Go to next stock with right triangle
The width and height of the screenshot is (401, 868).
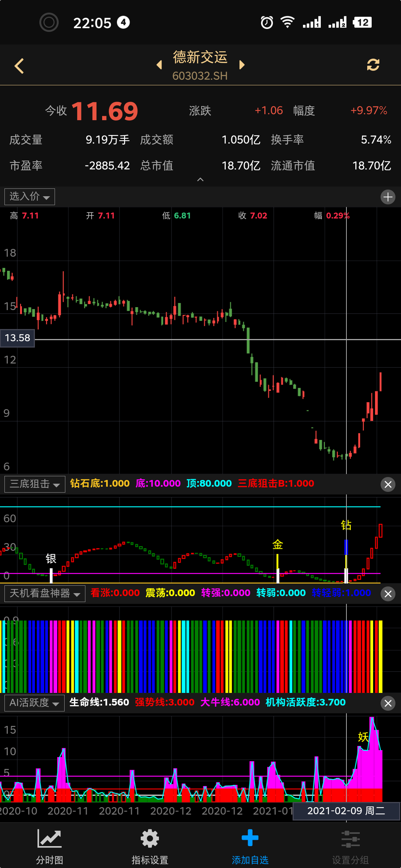(242, 65)
